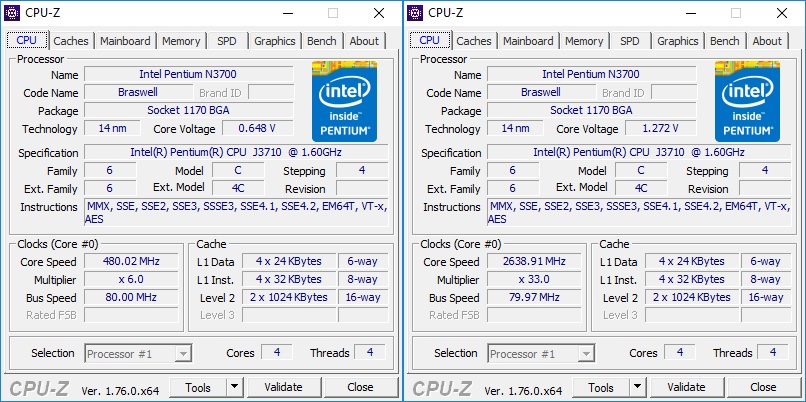Screen dimensions: 806x402
Task: Click the 14 nm technology value in left window
Action: tap(113, 129)
